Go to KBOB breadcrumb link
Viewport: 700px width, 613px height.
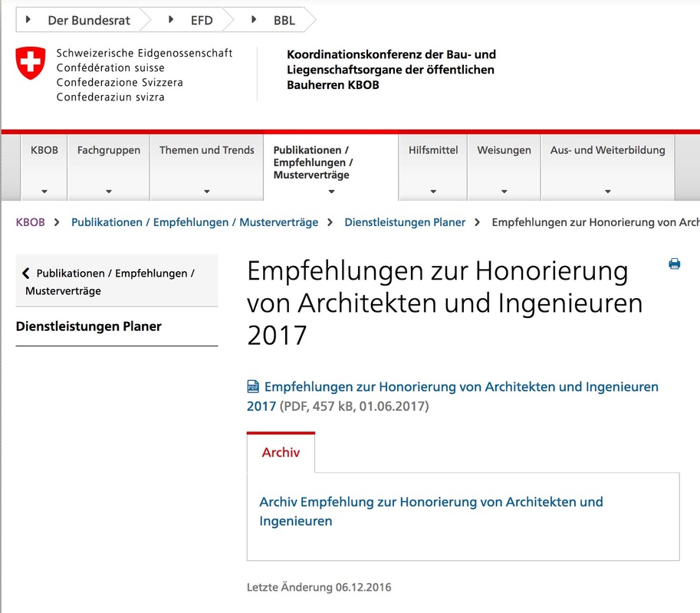(31, 222)
